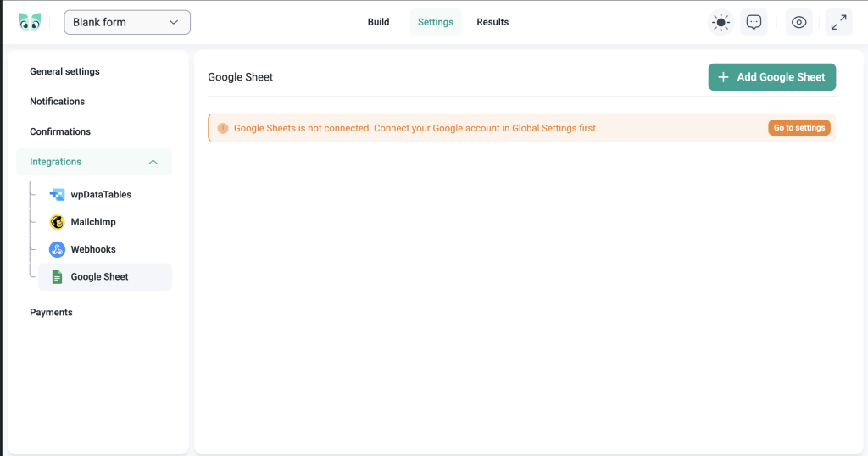Open the Payments section

[51, 312]
